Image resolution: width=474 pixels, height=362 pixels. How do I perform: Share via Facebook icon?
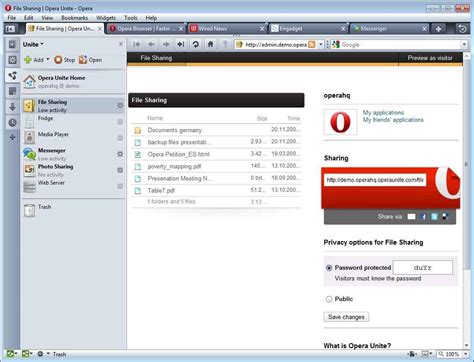[x=423, y=217]
